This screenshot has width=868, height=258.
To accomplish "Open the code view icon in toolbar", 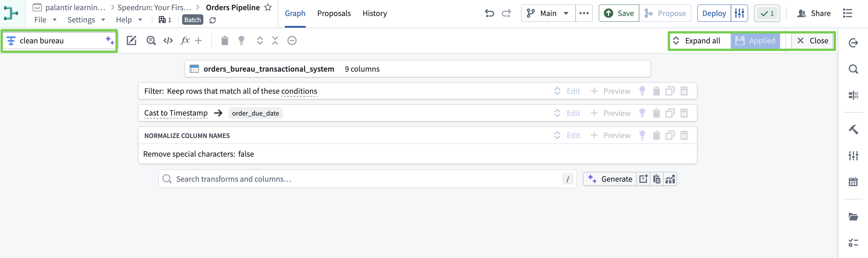I will 168,41.
